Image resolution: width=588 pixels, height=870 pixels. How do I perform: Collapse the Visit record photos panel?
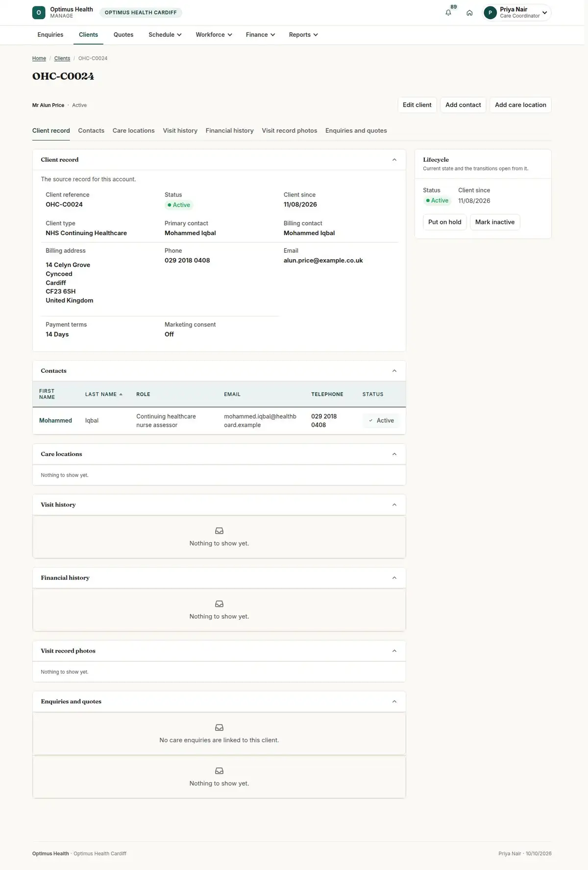tap(394, 651)
